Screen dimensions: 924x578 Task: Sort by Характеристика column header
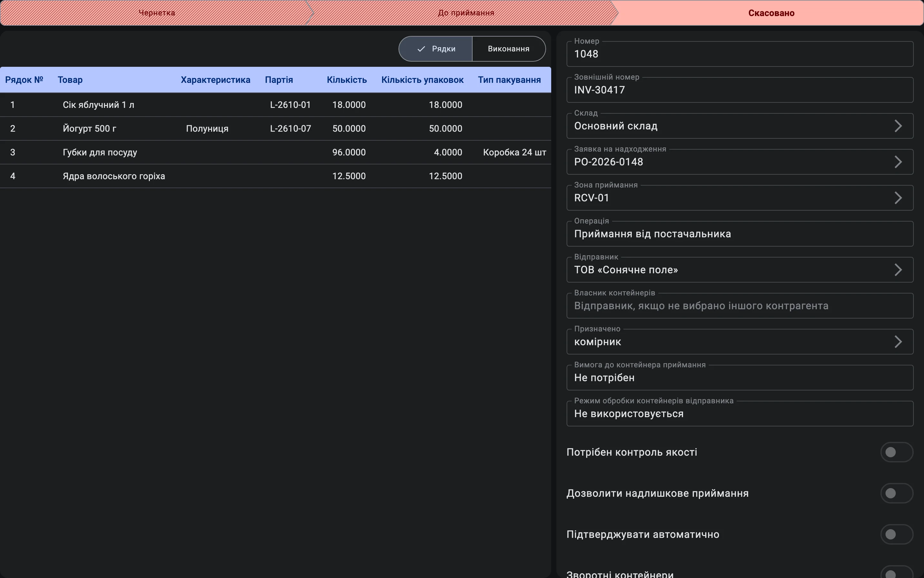coord(215,80)
